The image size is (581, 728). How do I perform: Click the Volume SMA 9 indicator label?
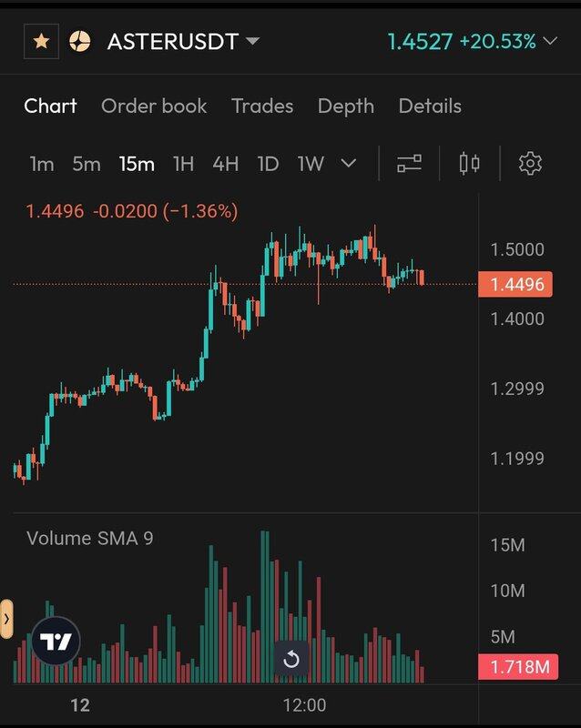pyautogui.click(x=90, y=538)
